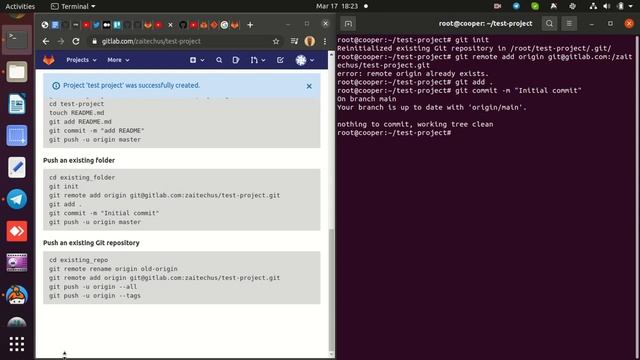Open the Projects dropdown menu
The height and width of the screenshot is (360, 640).
81,60
